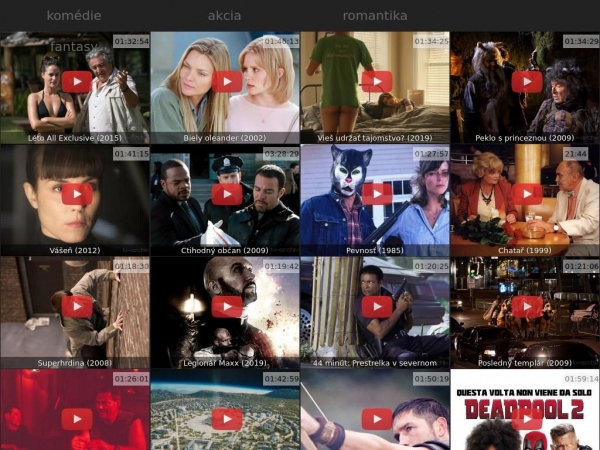The width and height of the screenshot is (600, 450).
Task: Play the Deadpool 2 video
Action: coord(527,419)
